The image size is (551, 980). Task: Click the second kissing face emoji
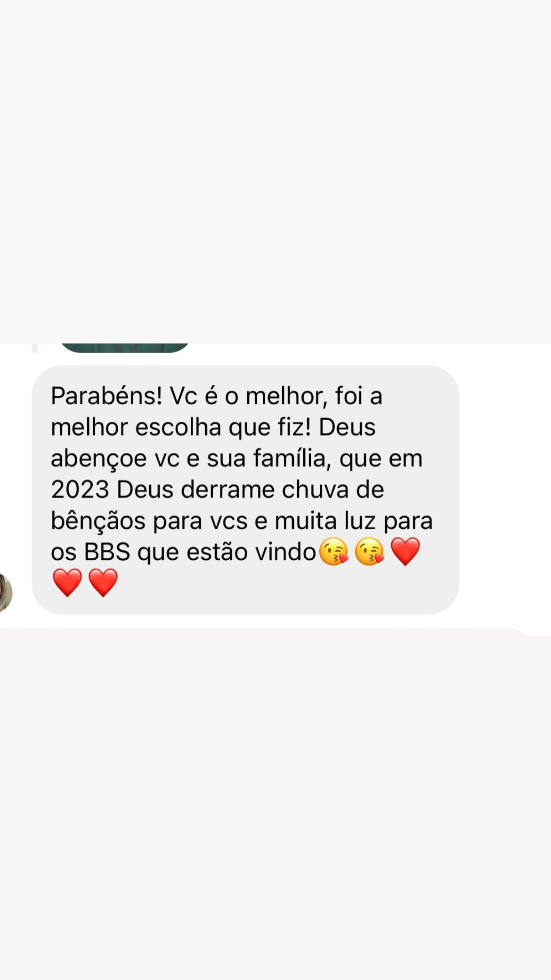coord(370,551)
